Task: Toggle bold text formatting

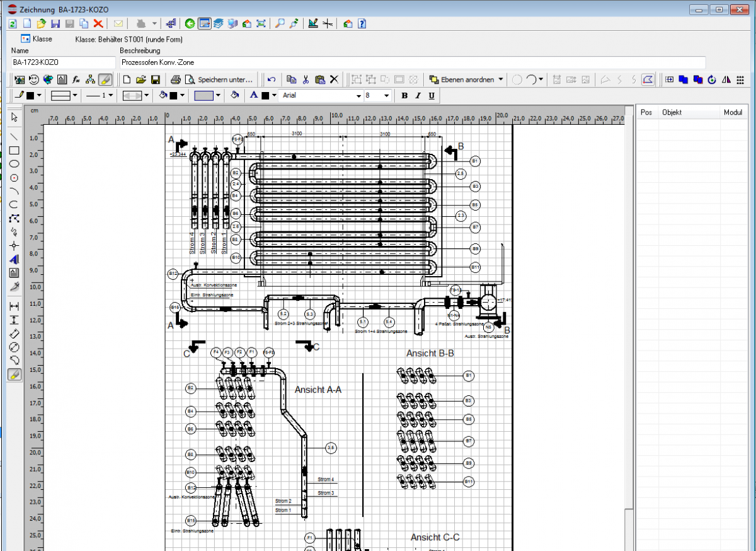Action: (x=404, y=95)
